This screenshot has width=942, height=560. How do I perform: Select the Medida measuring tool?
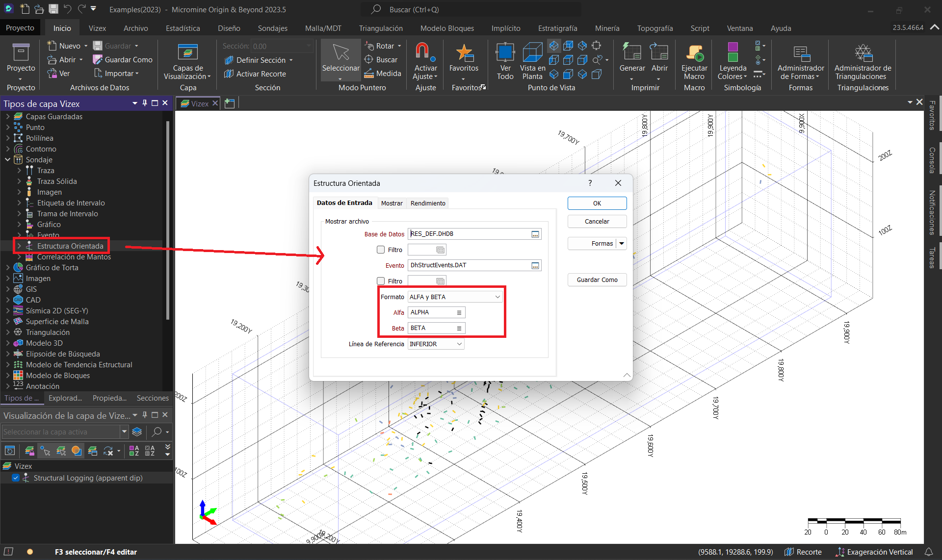click(x=383, y=74)
